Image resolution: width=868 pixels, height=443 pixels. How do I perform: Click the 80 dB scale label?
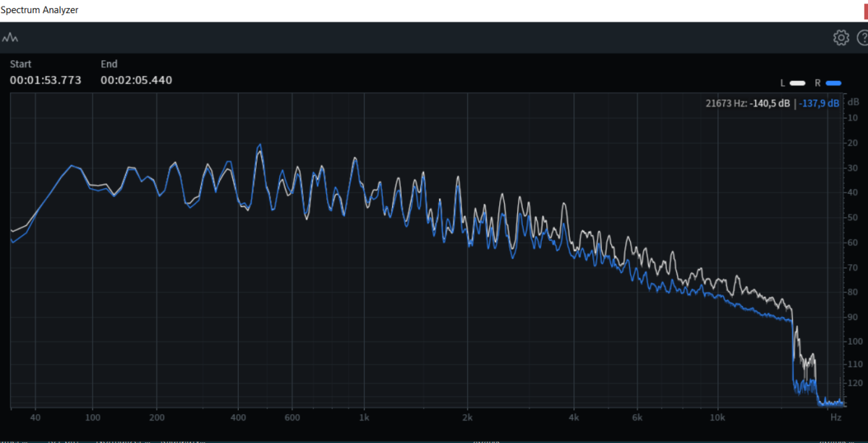coord(853,292)
